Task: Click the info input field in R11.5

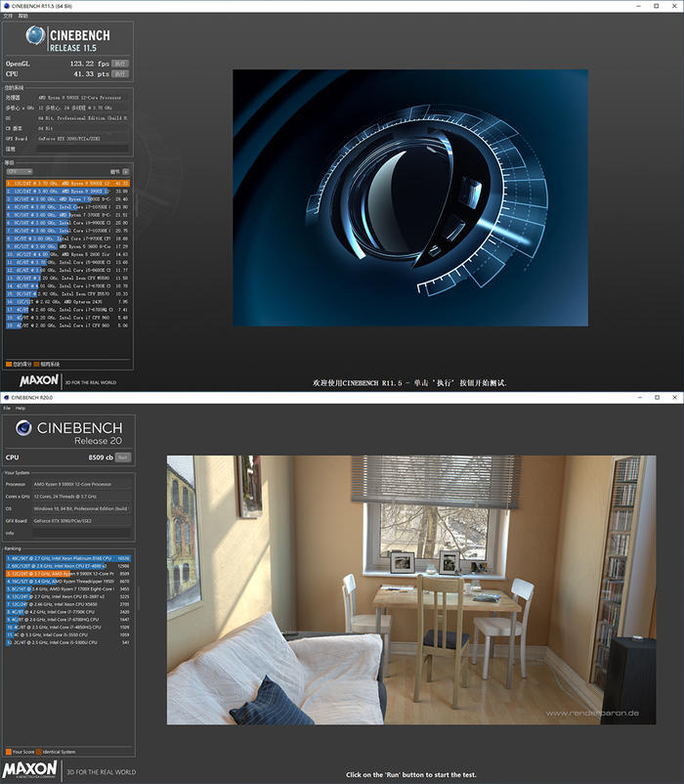Action: (x=82, y=149)
